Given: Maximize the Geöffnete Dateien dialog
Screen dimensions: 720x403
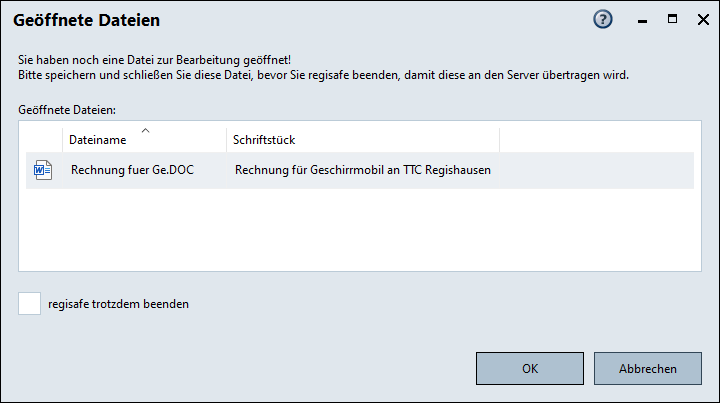Looking at the screenshot, I should [672, 19].
